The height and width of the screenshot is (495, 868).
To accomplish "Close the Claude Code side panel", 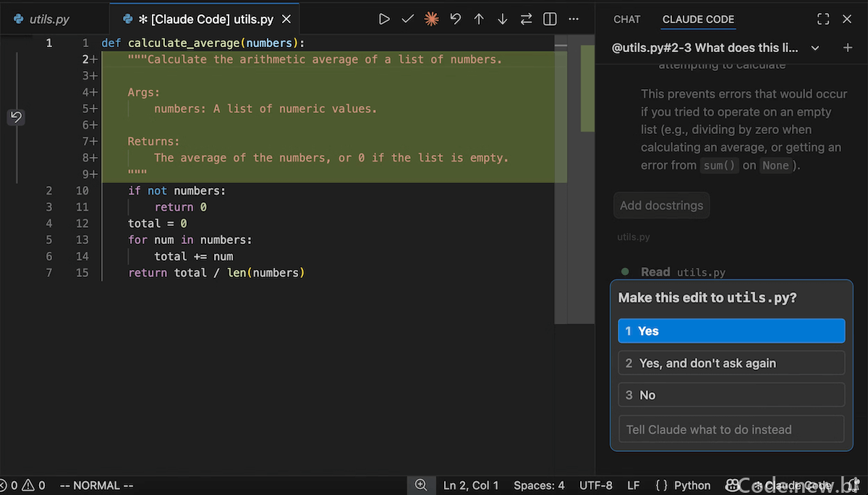I will coord(847,20).
